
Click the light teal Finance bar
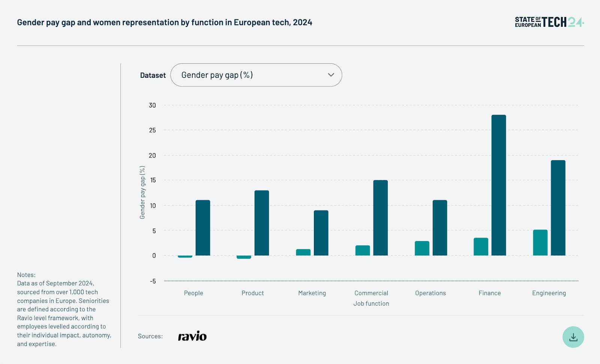(481, 247)
